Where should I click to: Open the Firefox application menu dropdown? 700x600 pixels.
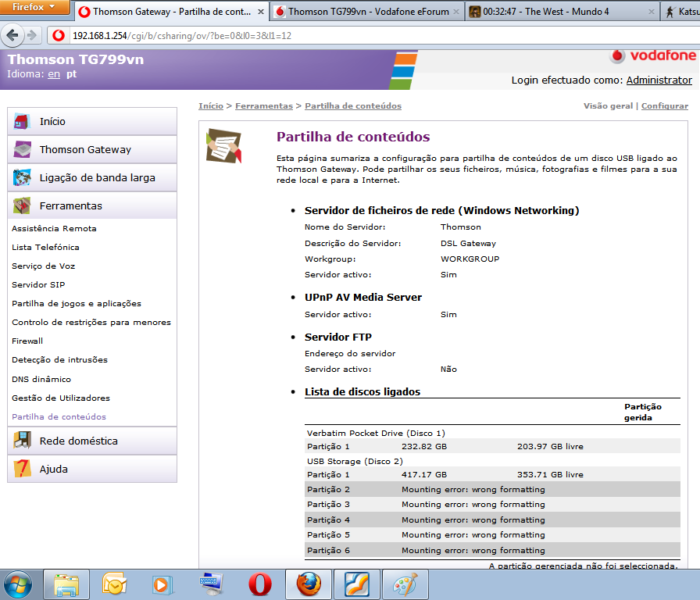[34, 8]
